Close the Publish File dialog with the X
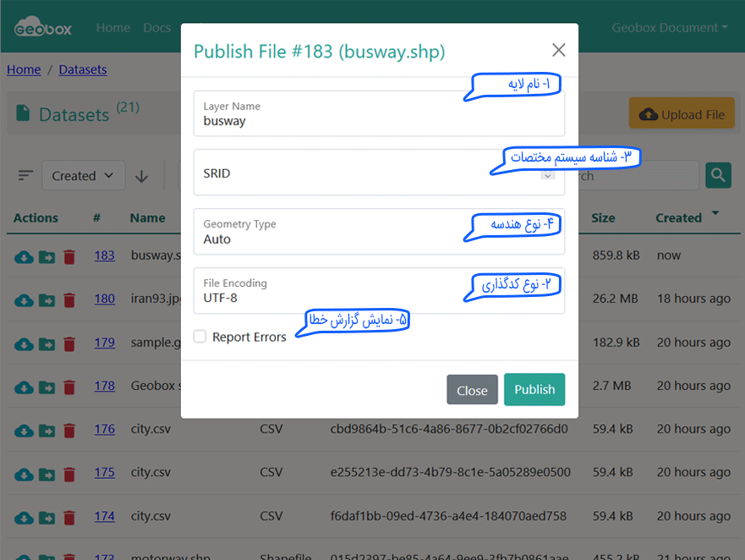Image resolution: width=745 pixels, height=560 pixels. [558, 51]
